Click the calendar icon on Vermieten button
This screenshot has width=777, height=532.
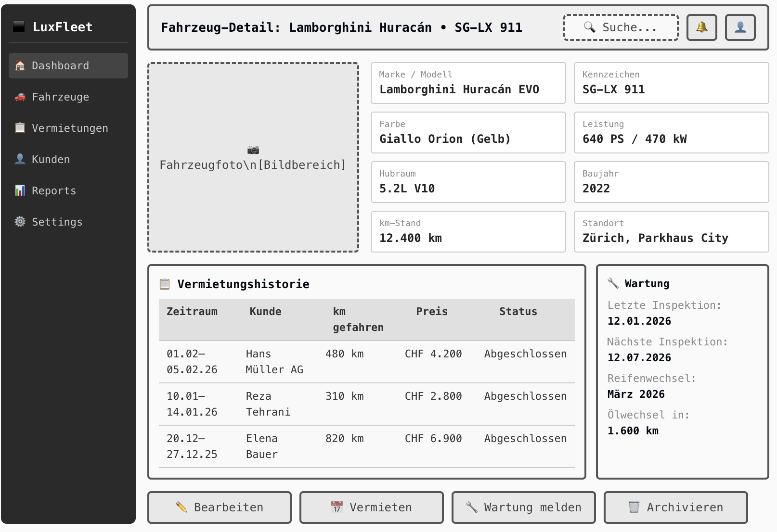coord(337,507)
